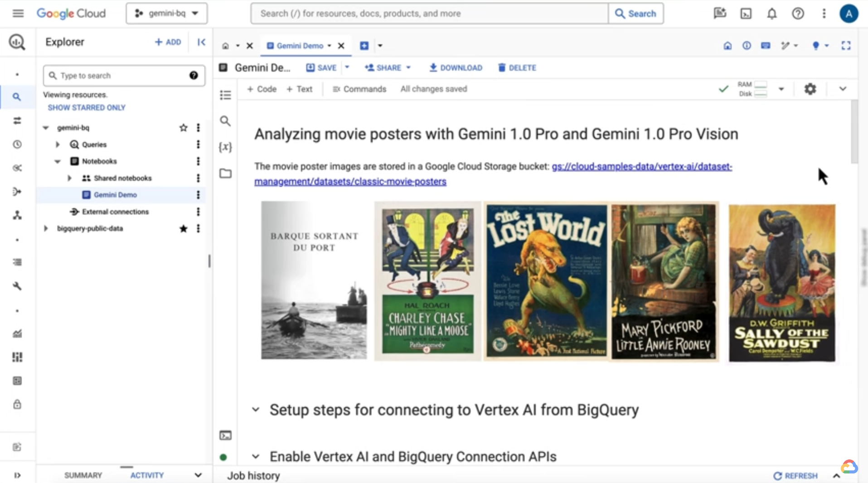Open options menu for Gemini Demo notebook
Image resolution: width=868 pixels, height=483 pixels.
[198, 195]
